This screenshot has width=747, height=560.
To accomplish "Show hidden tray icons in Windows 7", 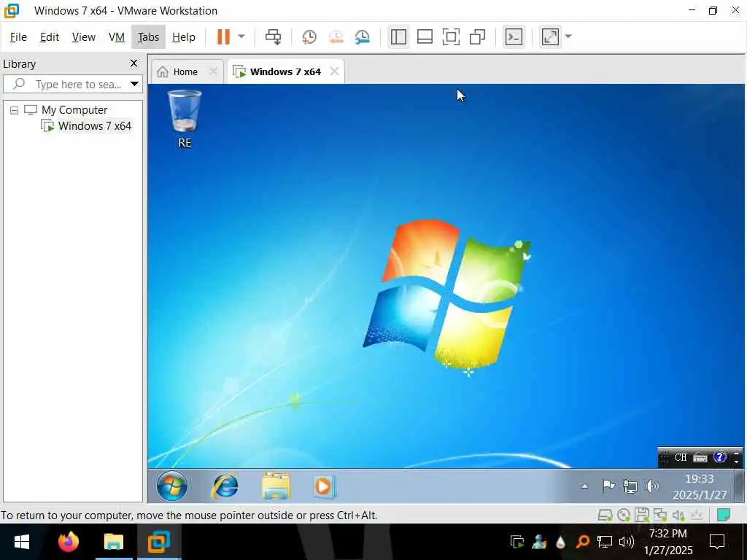I will (584, 486).
